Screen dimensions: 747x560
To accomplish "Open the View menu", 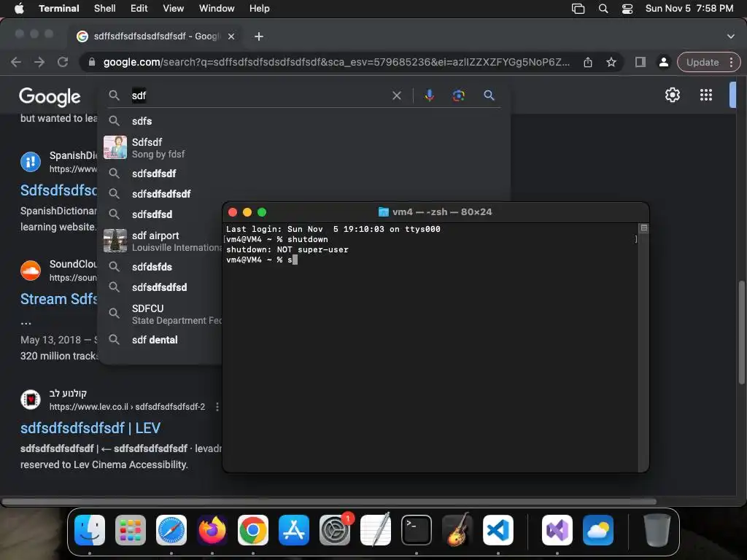I will [x=173, y=9].
